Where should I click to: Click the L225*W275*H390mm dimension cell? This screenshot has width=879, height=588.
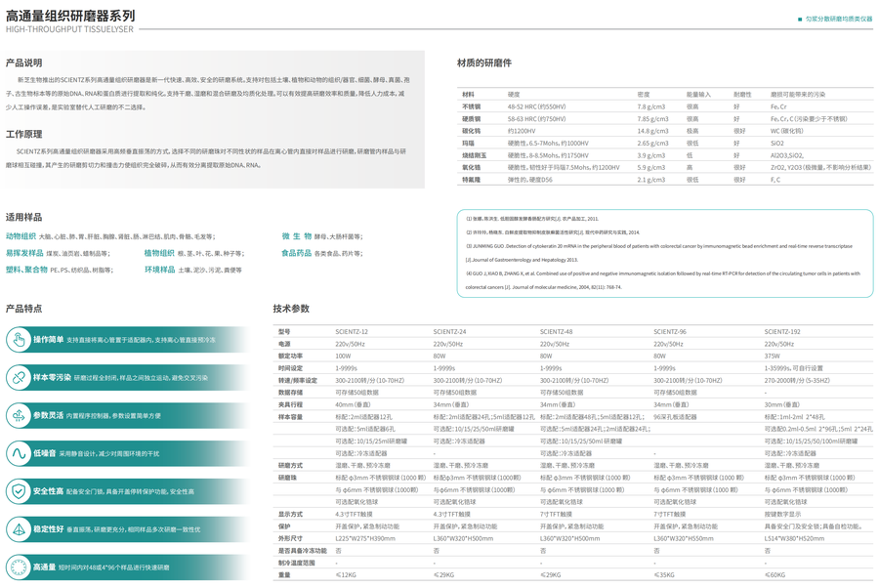click(365, 538)
